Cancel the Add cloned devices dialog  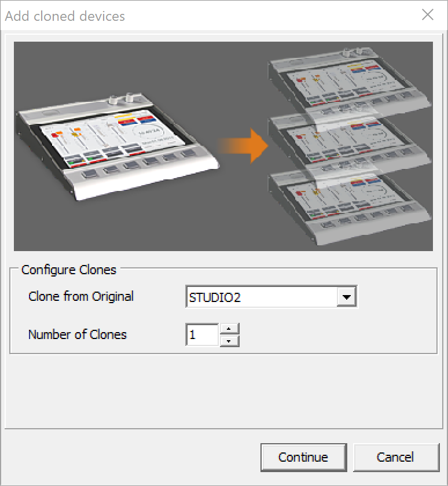tap(396, 457)
